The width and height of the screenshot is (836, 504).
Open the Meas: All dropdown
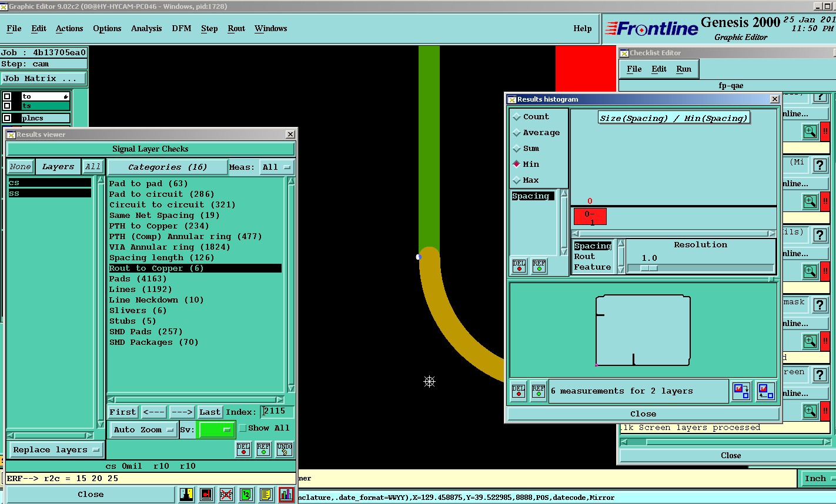click(x=277, y=167)
